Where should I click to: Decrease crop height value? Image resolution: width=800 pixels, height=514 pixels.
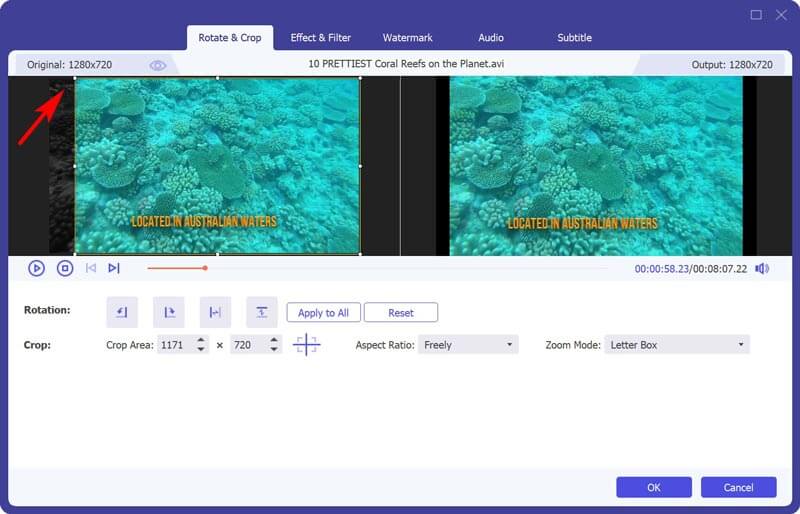pyautogui.click(x=274, y=350)
